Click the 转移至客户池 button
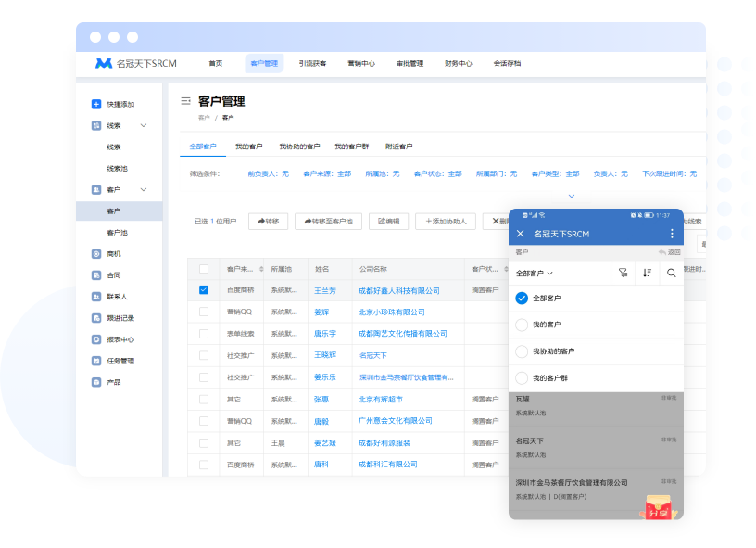 point(329,222)
